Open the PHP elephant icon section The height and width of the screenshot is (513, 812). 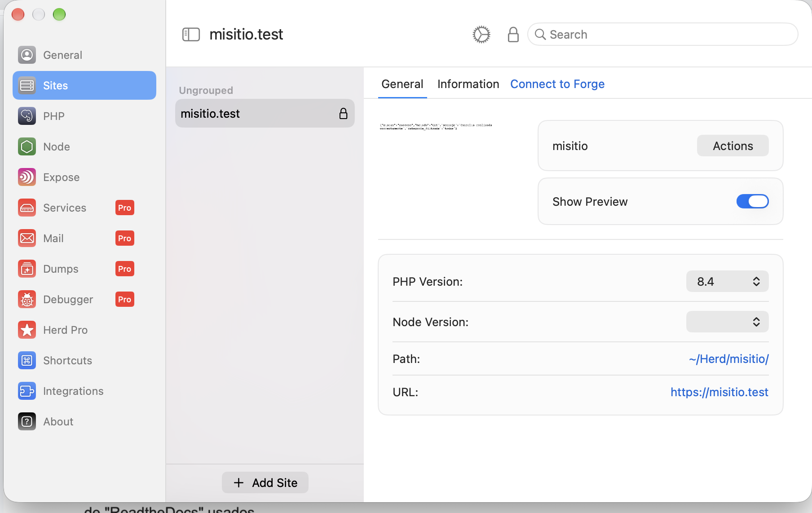(x=27, y=116)
